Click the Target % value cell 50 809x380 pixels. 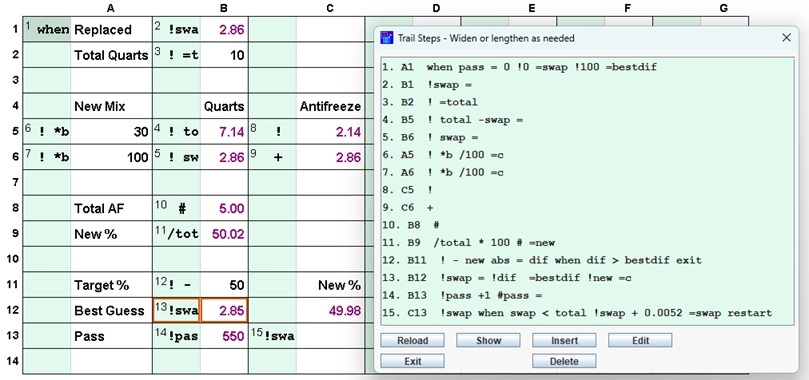pyautogui.click(x=224, y=285)
